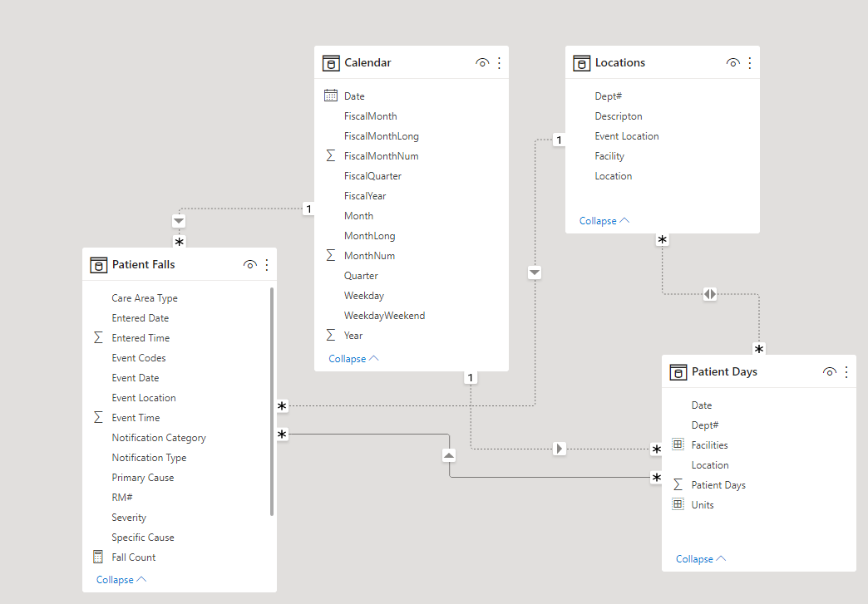Toggle visibility of Locations table

point(733,63)
